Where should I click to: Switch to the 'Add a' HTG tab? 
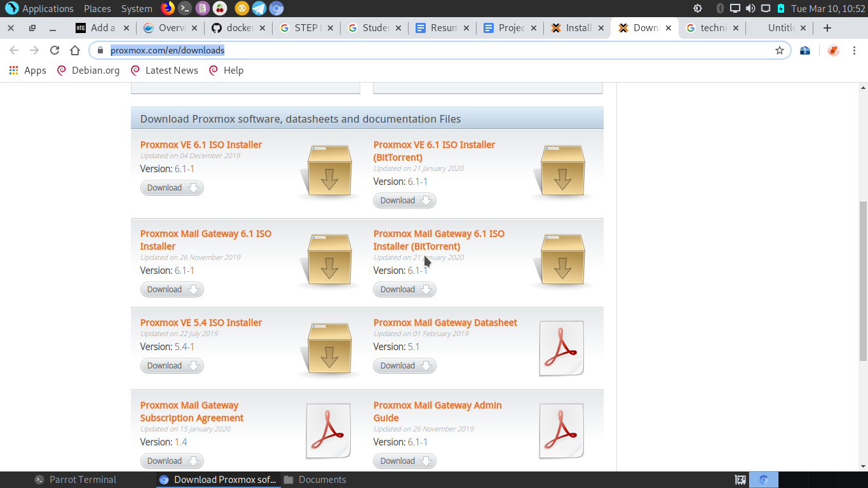click(x=102, y=28)
